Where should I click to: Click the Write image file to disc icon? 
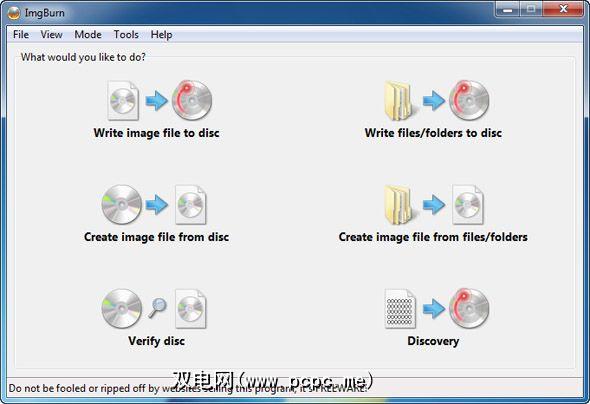tap(160, 100)
